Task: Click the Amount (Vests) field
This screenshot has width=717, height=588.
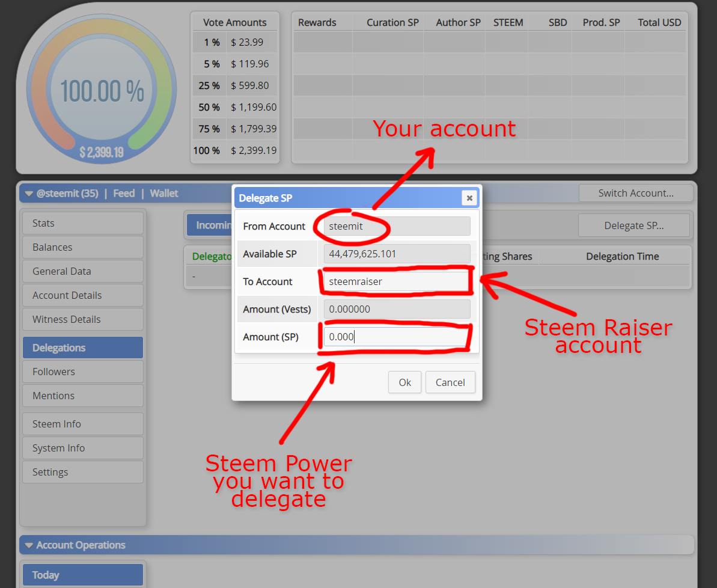Action: (x=397, y=309)
